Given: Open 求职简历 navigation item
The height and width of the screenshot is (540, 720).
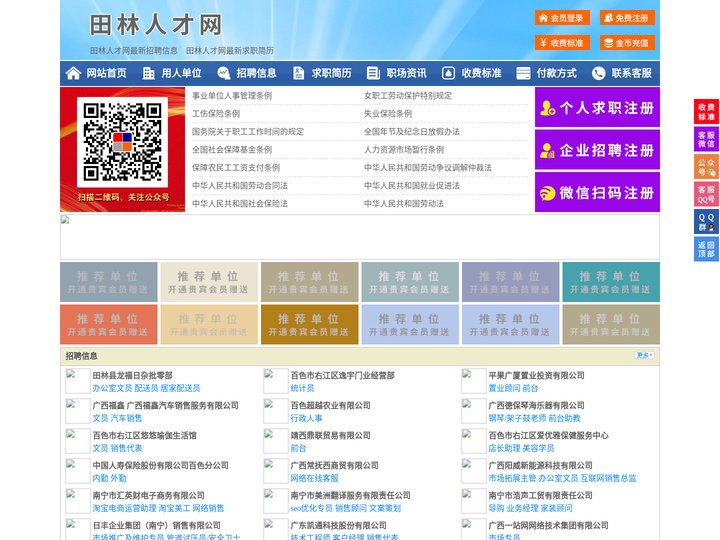Looking at the screenshot, I should (x=332, y=73).
